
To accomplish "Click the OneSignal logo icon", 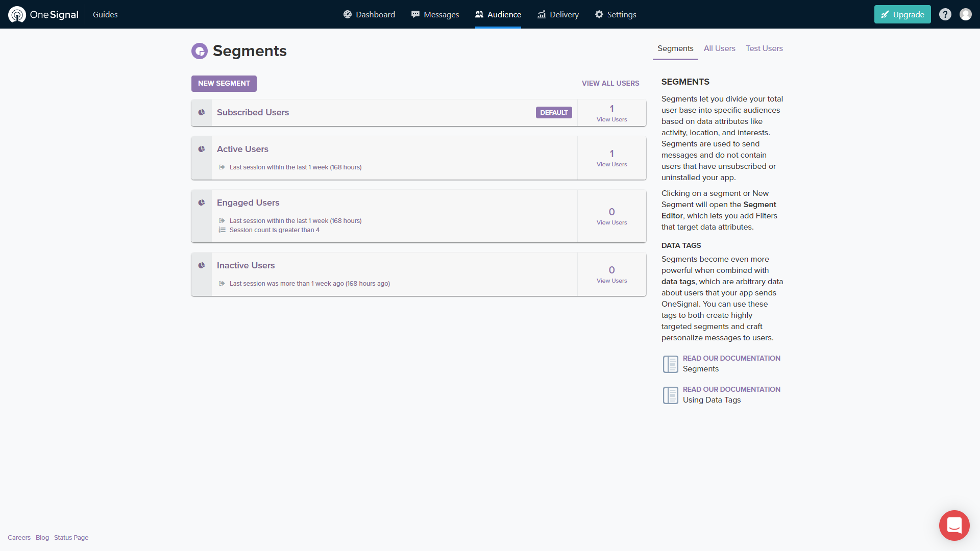I will [17, 14].
